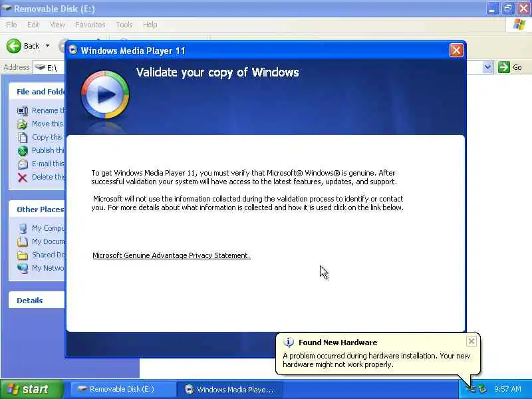Click the E-mail this file envelope icon

coord(23,164)
